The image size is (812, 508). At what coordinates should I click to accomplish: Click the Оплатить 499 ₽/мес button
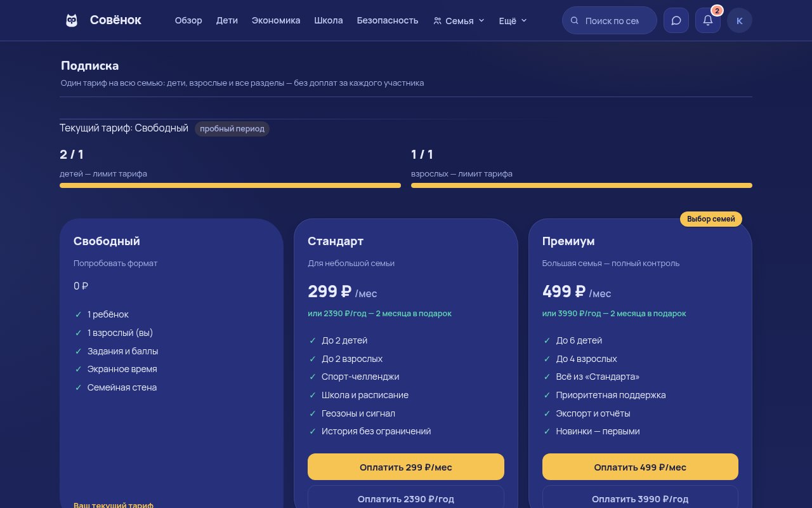pos(640,467)
